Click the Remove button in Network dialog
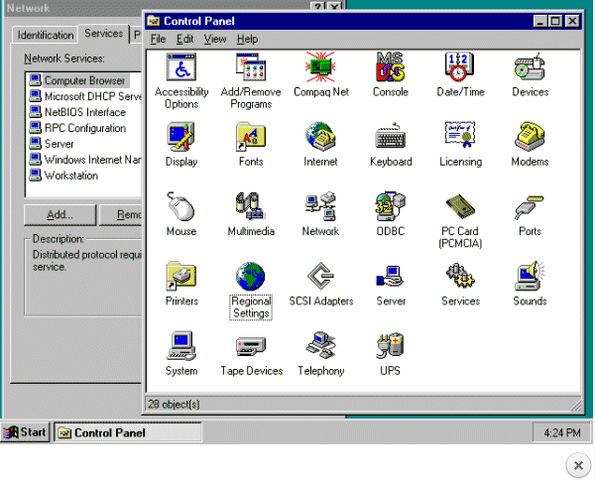This screenshot has width=595, height=480. [121, 215]
